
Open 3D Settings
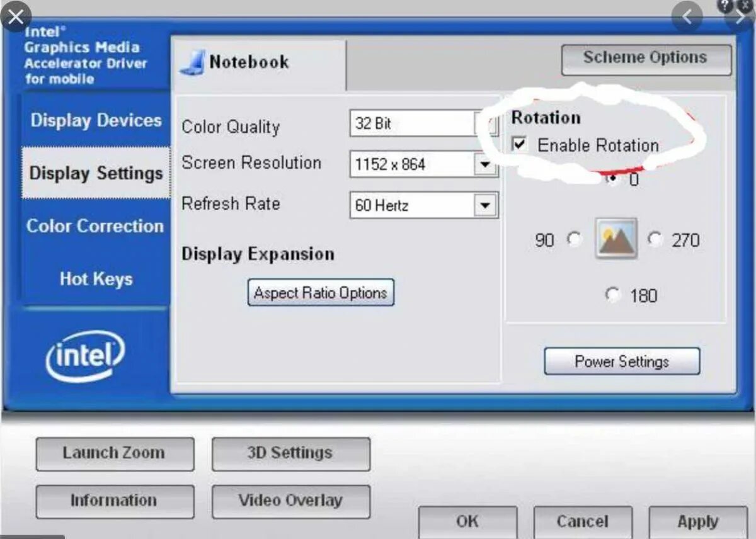click(x=291, y=454)
